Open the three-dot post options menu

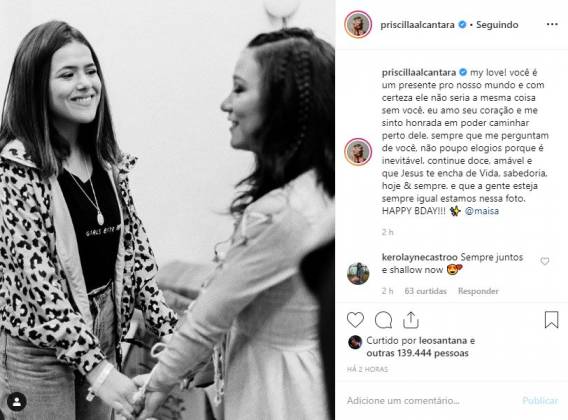[x=552, y=25]
